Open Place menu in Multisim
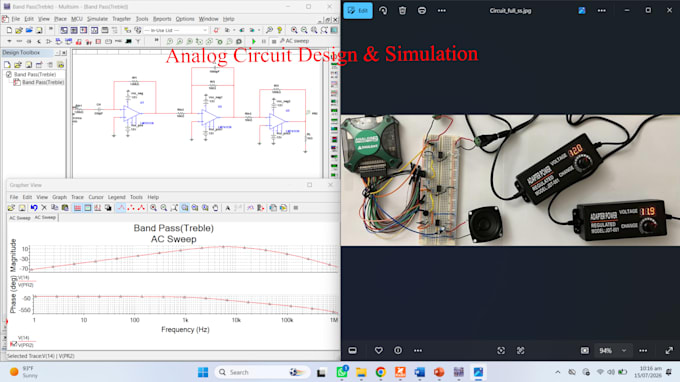 point(60,19)
